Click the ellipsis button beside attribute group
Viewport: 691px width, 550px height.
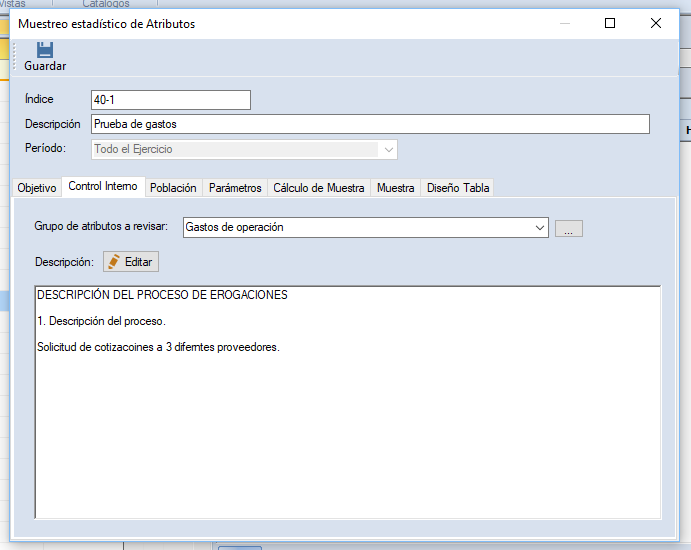pyautogui.click(x=568, y=228)
